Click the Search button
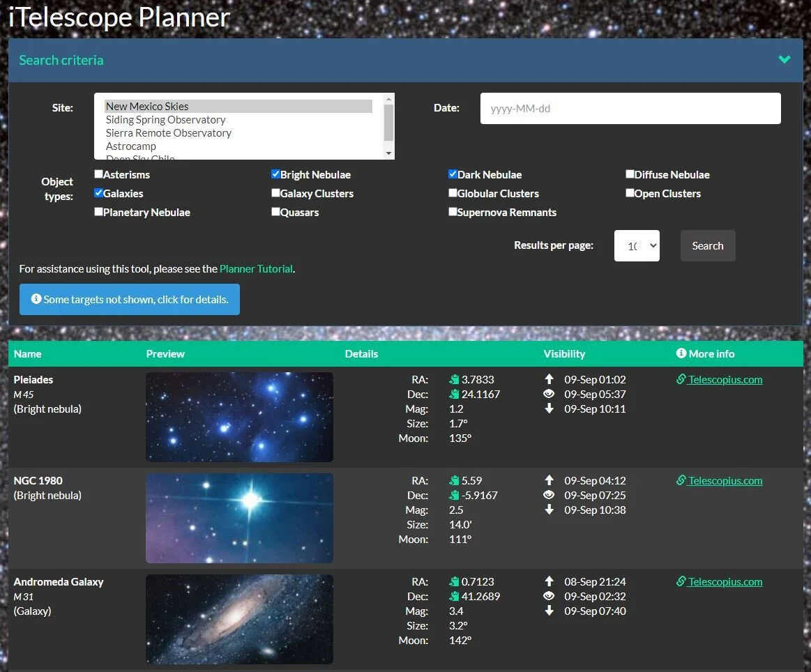This screenshot has height=672, width=811. [707, 245]
